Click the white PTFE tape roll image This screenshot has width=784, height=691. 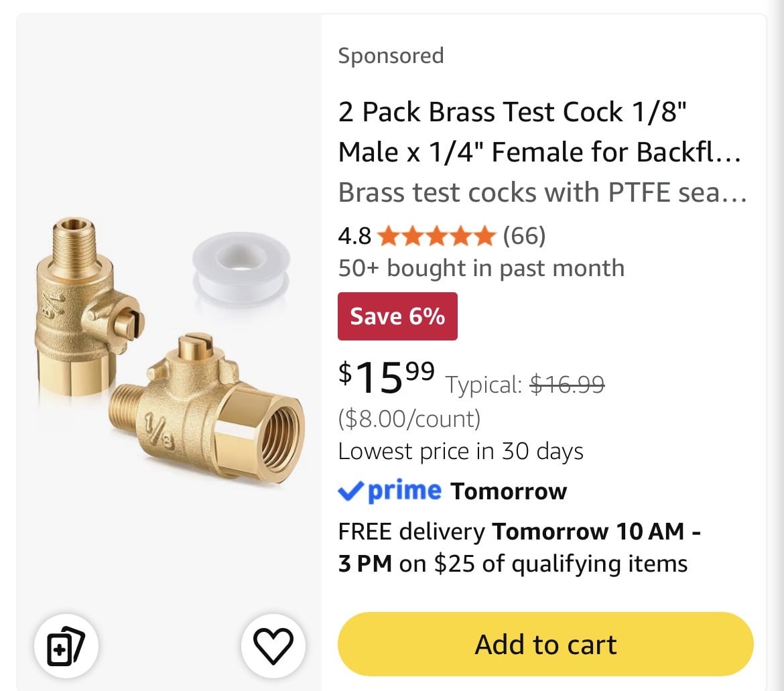coord(241,270)
